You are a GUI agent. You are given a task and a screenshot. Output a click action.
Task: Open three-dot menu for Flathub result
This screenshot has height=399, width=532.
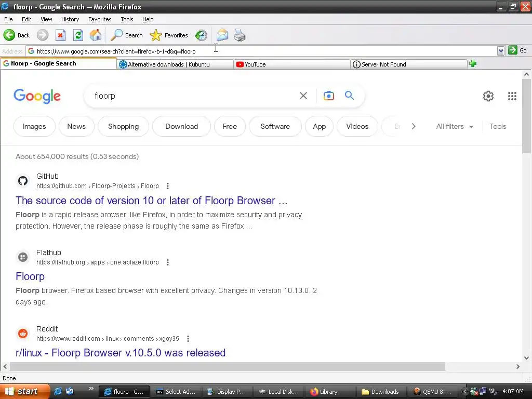click(x=168, y=262)
